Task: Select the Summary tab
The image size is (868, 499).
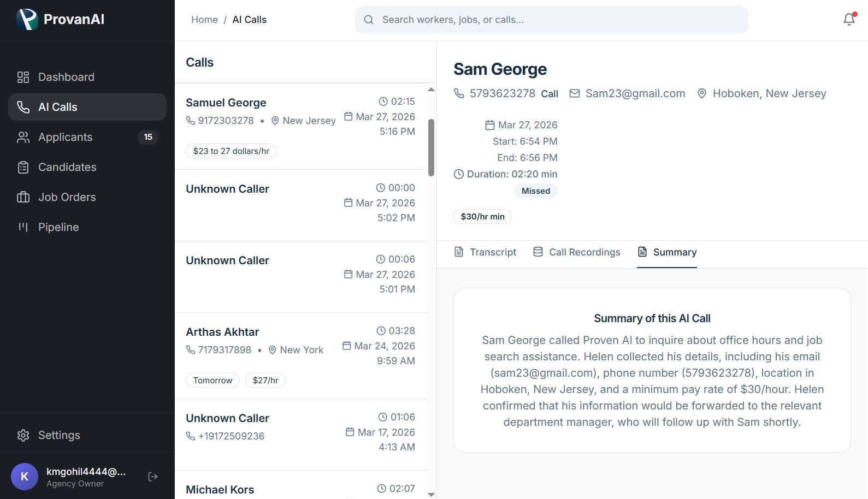Action: [x=667, y=252]
